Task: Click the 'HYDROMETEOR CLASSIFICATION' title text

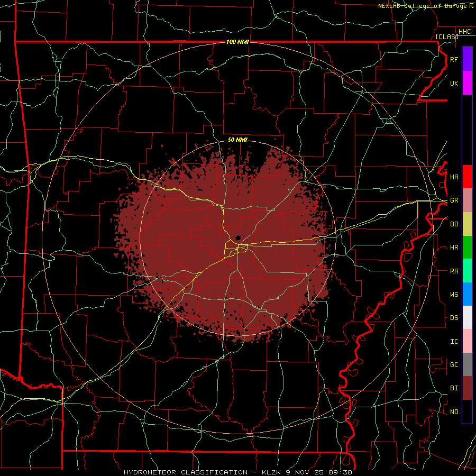Action: (x=186, y=472)
